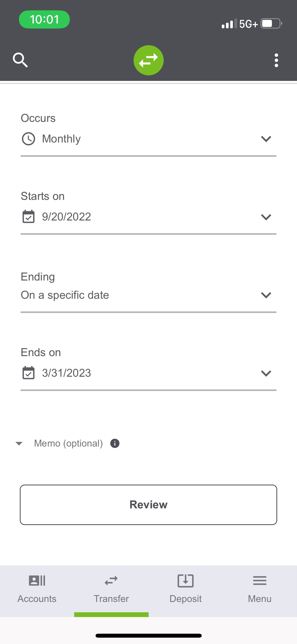The image size is (297, 644).
Task: Tap the clock icon beside Monthly
Action: 29,139
